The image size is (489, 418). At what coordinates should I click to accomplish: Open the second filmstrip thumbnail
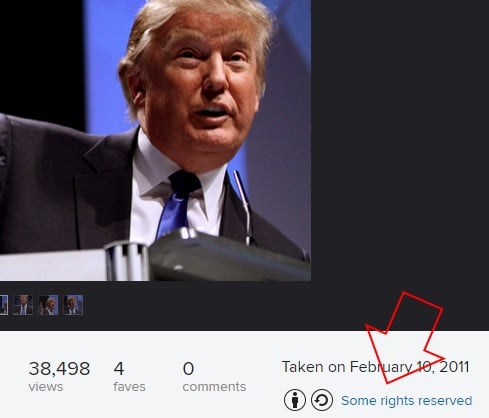point(23,305)
